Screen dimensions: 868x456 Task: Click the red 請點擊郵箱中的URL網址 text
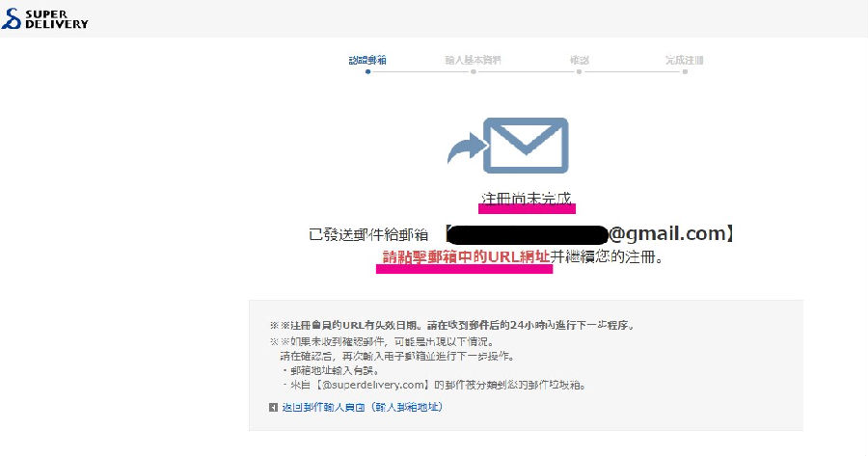coord(466,256)
